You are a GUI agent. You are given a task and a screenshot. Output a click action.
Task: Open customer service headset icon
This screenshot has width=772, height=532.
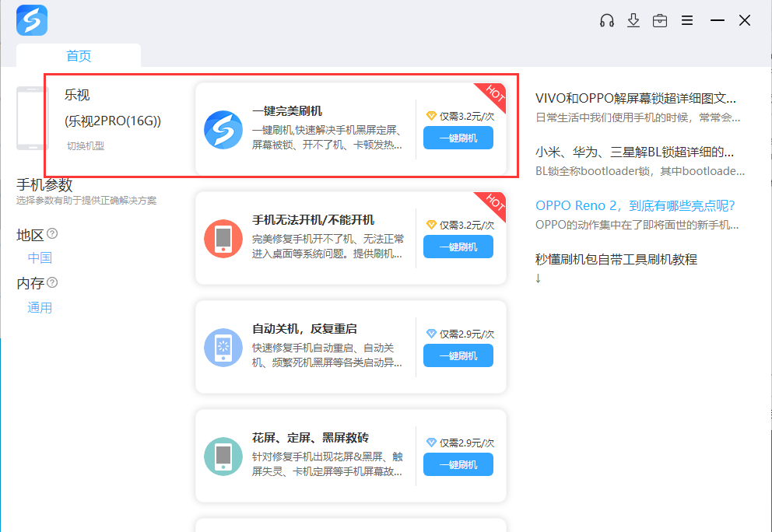tap(606, 20)
